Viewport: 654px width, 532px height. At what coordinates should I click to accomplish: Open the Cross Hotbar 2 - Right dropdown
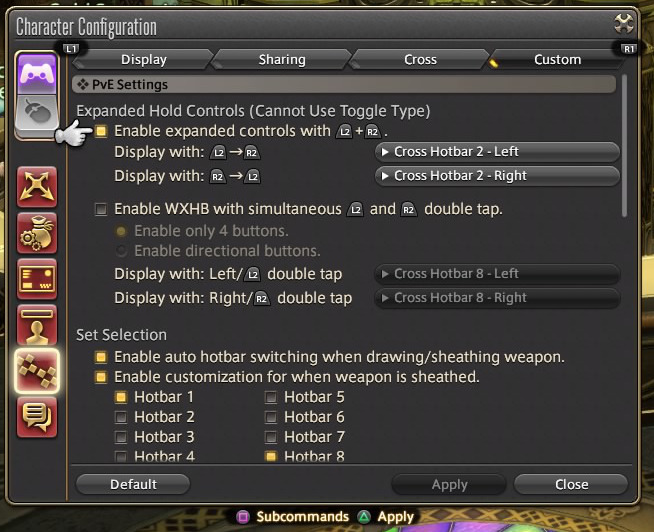[x=497, y=176]
